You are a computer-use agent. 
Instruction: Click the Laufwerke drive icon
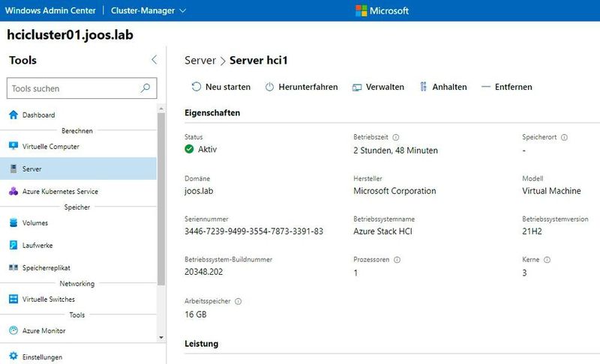pos(13,245)
